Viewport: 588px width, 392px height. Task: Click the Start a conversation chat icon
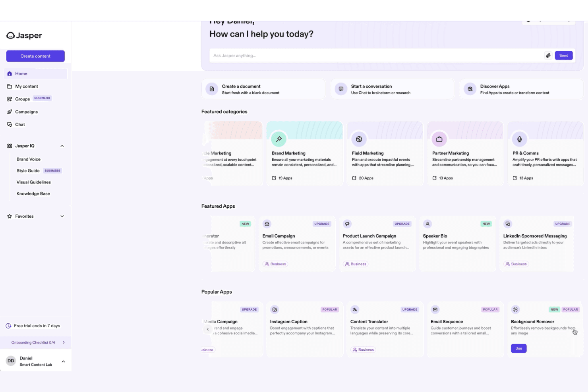[x=341, y=89]
